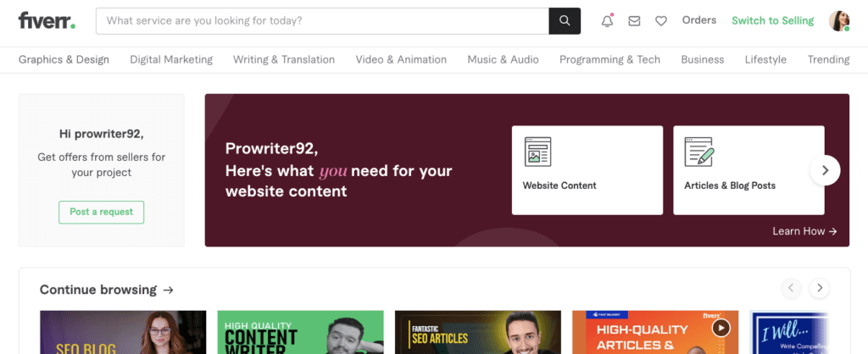868x354 pixels.
Task: Open Programming & Tech category
Action: [x=609, y=60]
